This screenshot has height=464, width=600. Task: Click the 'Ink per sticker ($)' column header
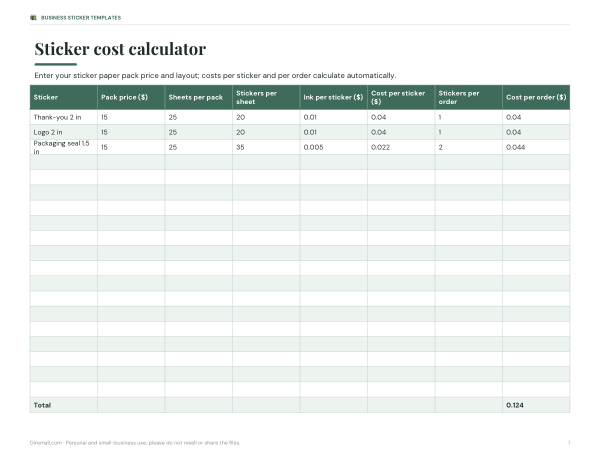pos(333,97)
